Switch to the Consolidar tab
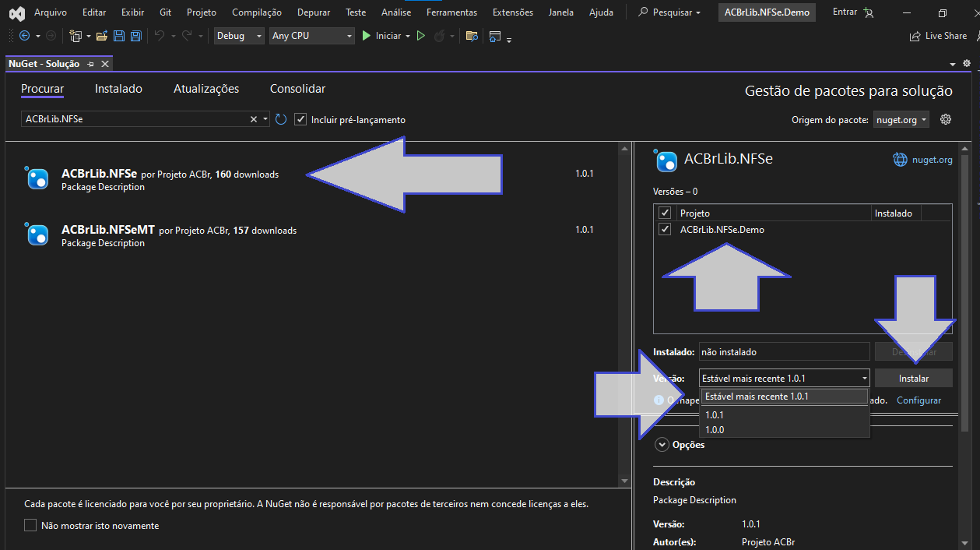 (x=297, y=89)
